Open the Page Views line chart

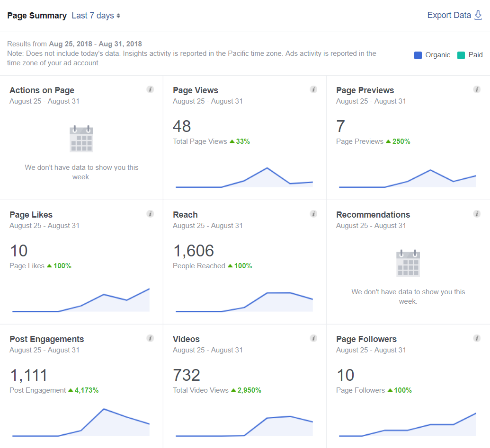244,179
